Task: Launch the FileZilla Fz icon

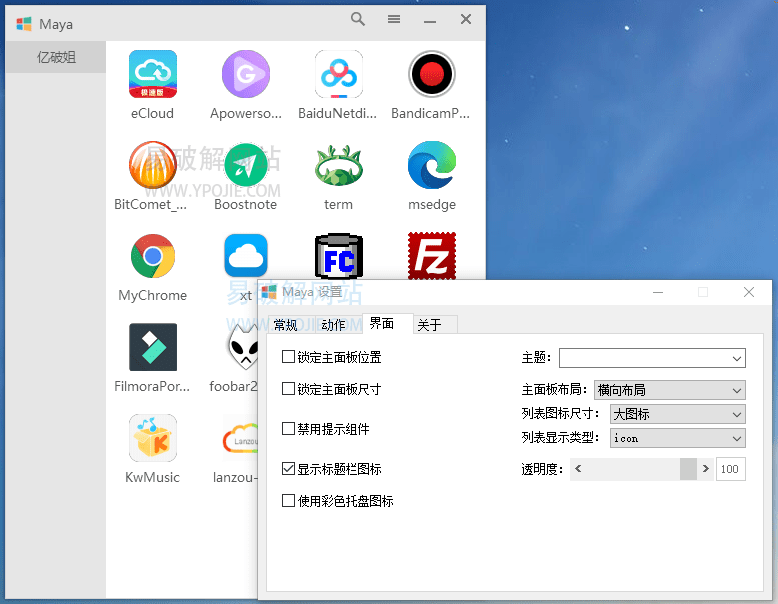Action: 432,256
